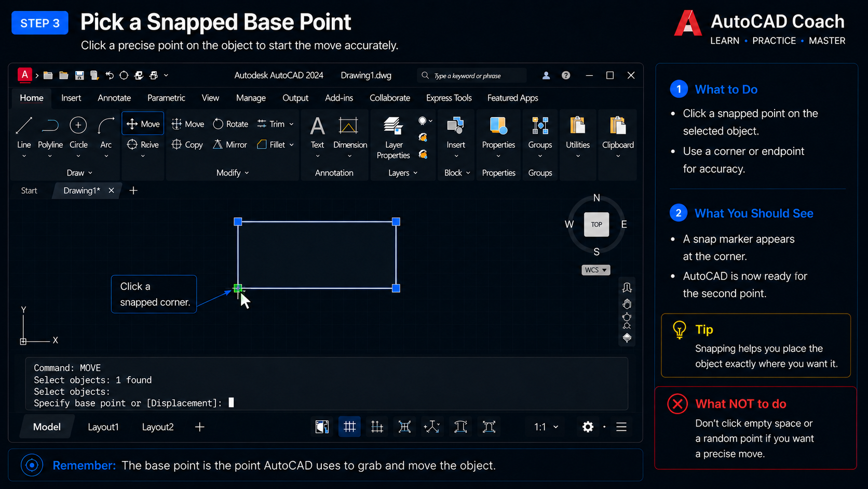Click the Rotate tool

[230, 124]
